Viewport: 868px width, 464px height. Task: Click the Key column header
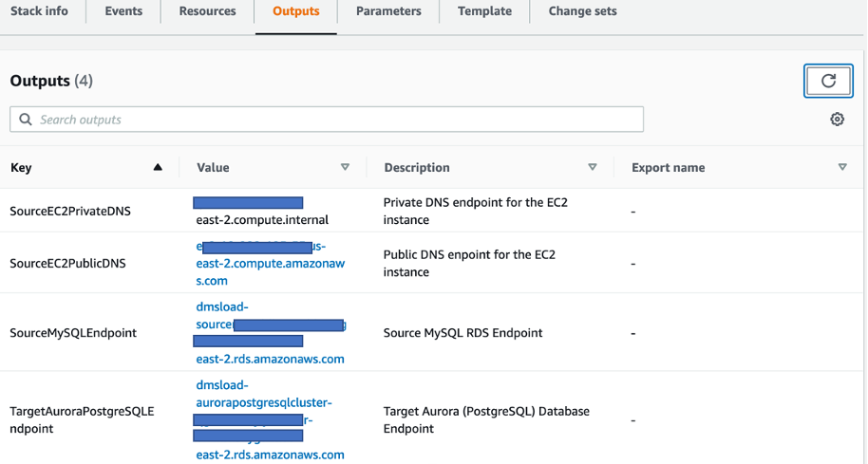[21, 168]
